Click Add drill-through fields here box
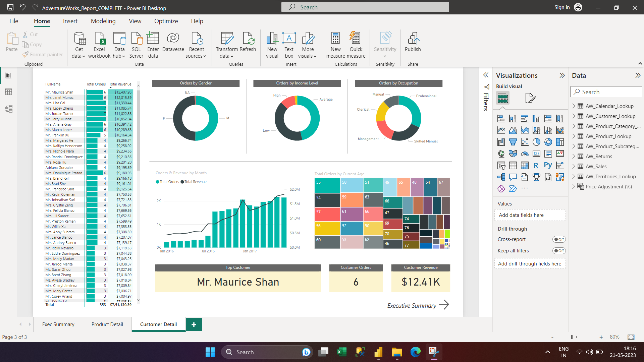644x362 pixels. pos(530,264)
